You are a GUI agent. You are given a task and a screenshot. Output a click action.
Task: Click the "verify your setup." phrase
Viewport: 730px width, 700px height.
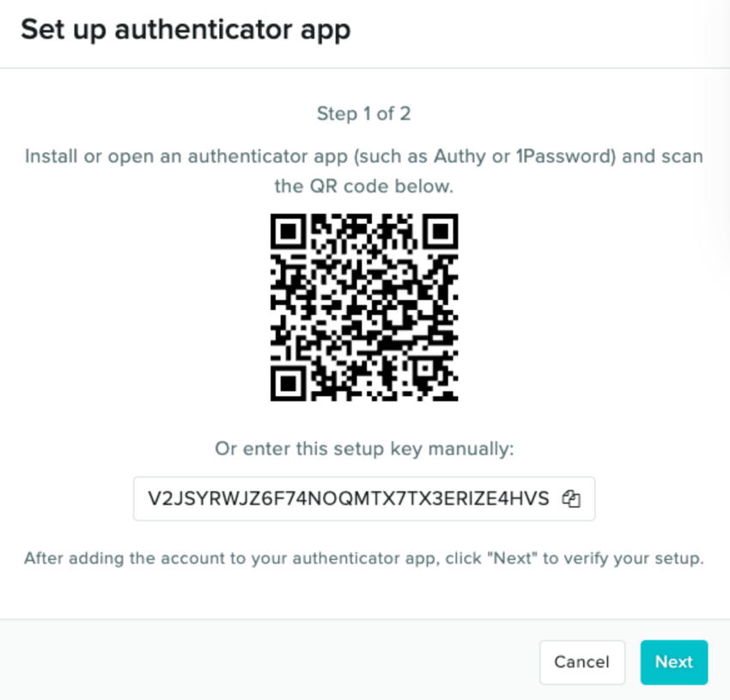(633, 558)
